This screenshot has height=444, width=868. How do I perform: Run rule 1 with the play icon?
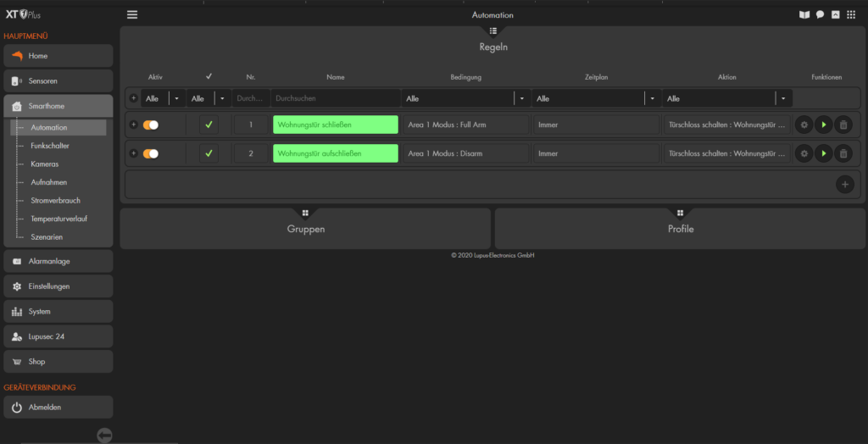(x=823, y=125)
